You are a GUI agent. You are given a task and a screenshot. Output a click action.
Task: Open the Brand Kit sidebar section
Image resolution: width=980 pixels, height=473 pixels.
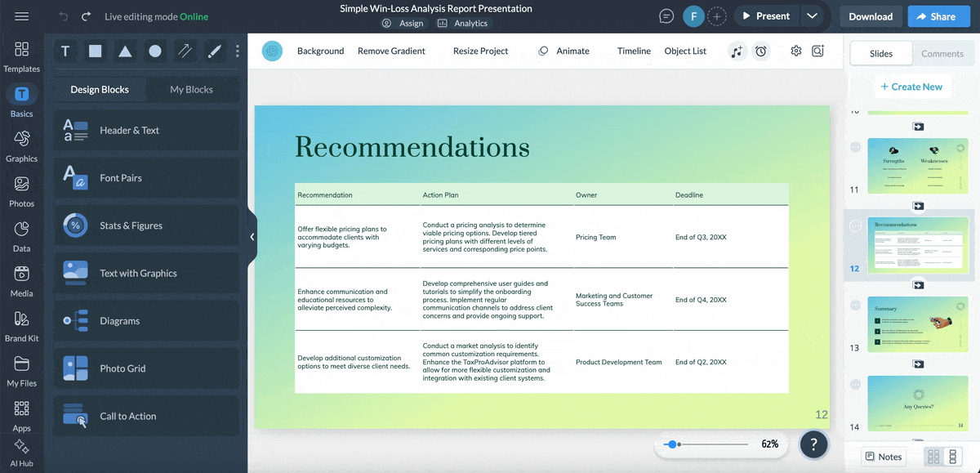(21, 325)
